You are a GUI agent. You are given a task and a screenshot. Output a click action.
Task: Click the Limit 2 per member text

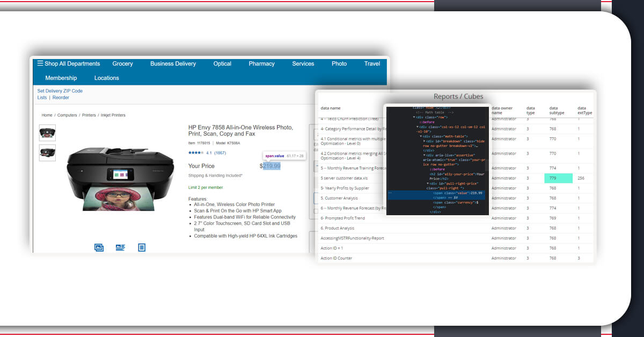(206, 187)
